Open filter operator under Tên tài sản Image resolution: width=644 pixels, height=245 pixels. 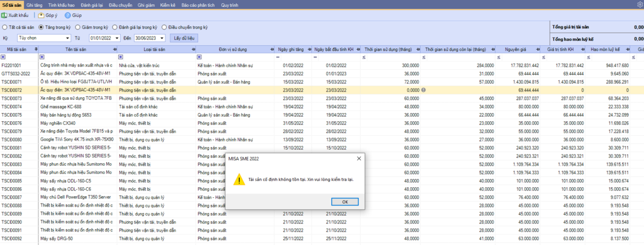click(x=42, y=57)
